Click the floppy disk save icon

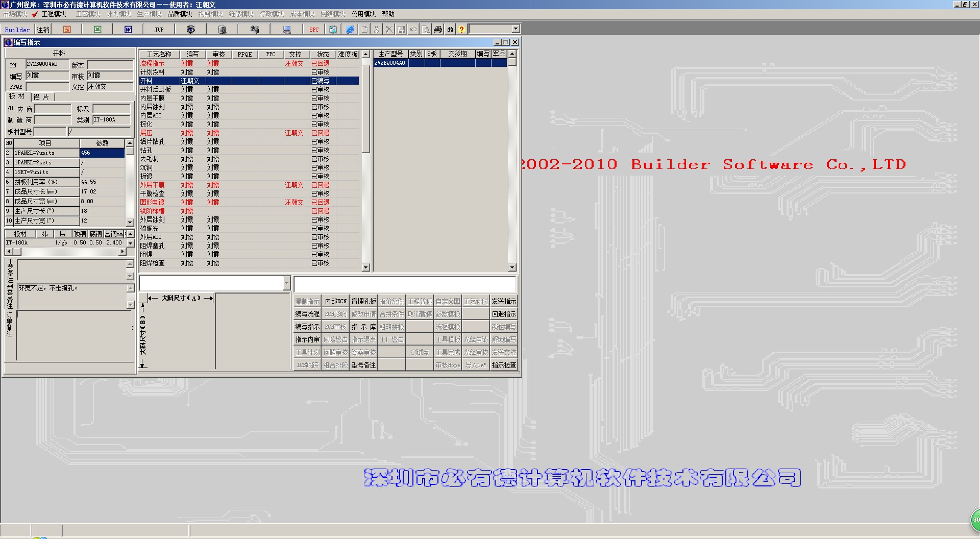(x=401, y=30)
